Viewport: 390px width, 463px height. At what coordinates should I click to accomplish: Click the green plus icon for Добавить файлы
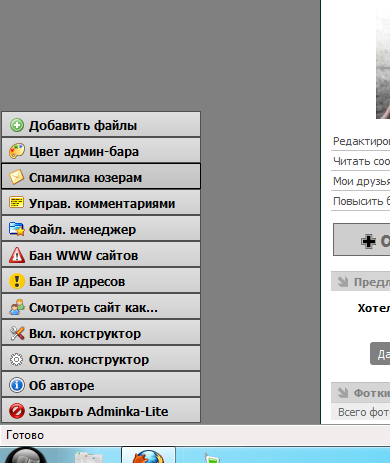(17, 125)
